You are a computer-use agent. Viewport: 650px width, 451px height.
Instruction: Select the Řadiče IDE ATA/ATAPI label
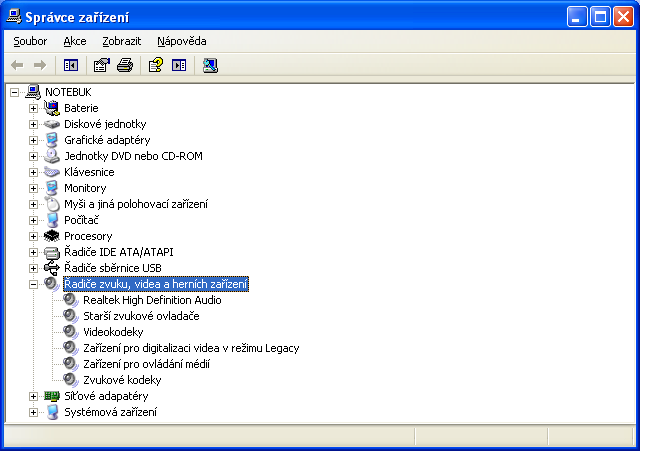119,252
